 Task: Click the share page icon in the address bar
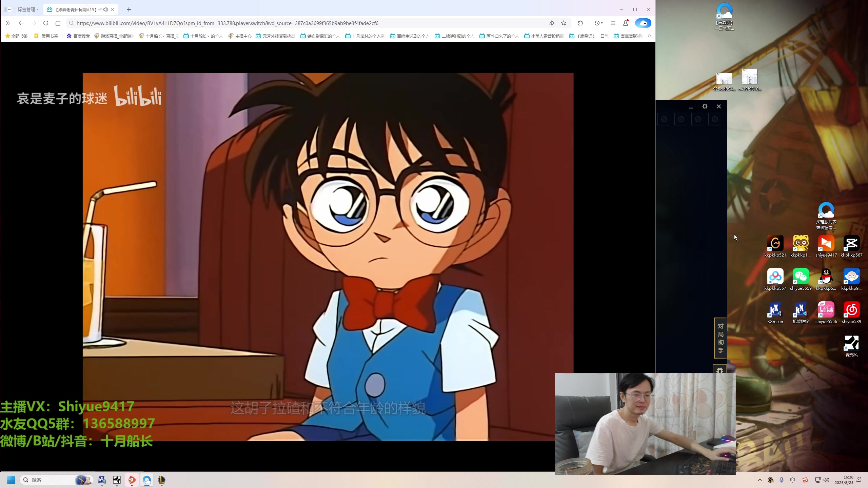coord(552,23)
